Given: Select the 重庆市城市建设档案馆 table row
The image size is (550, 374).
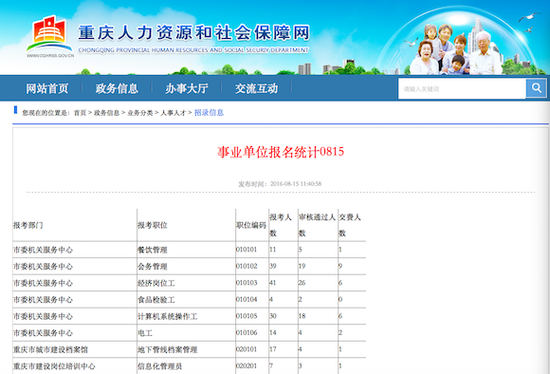Looking at the screenshot, I should [x=189, y=349].
